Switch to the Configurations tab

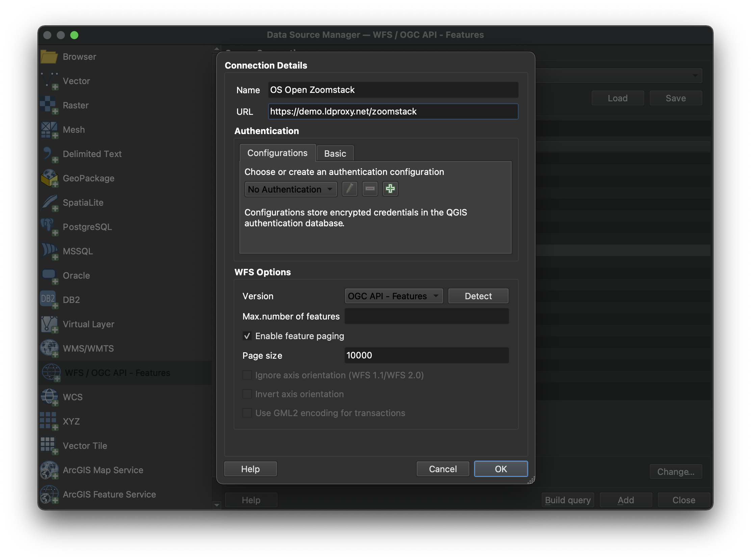coord(278,153)
